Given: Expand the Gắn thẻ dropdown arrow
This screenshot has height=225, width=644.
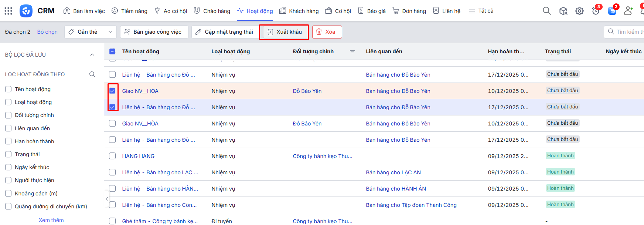Looking at the screenshot, I should tap(110, 32).
